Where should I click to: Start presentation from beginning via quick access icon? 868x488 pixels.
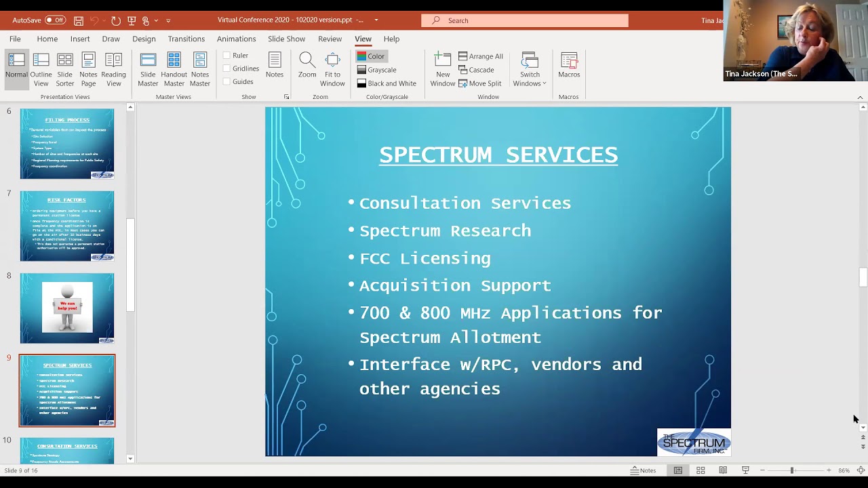click(x=132, y=20)
